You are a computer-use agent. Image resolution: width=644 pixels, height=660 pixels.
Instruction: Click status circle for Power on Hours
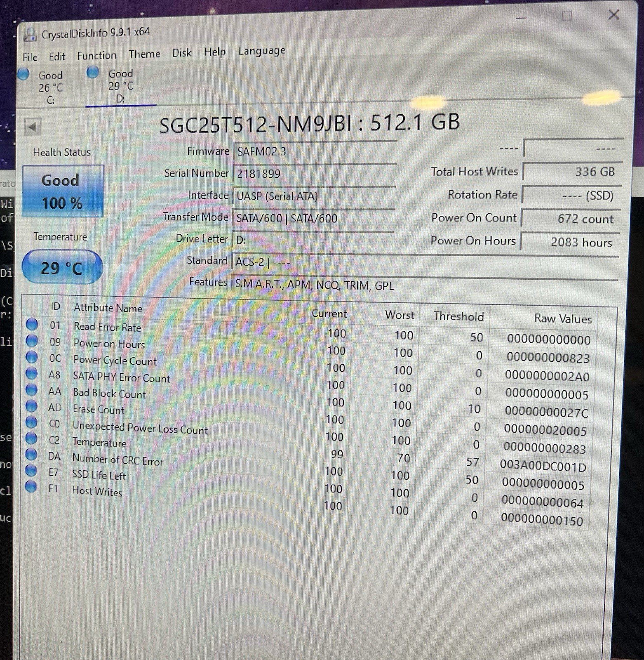click(x=32, y=341)
